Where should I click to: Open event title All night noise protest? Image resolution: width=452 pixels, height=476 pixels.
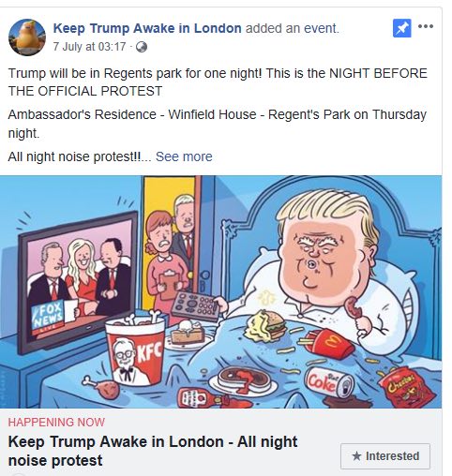153,451
